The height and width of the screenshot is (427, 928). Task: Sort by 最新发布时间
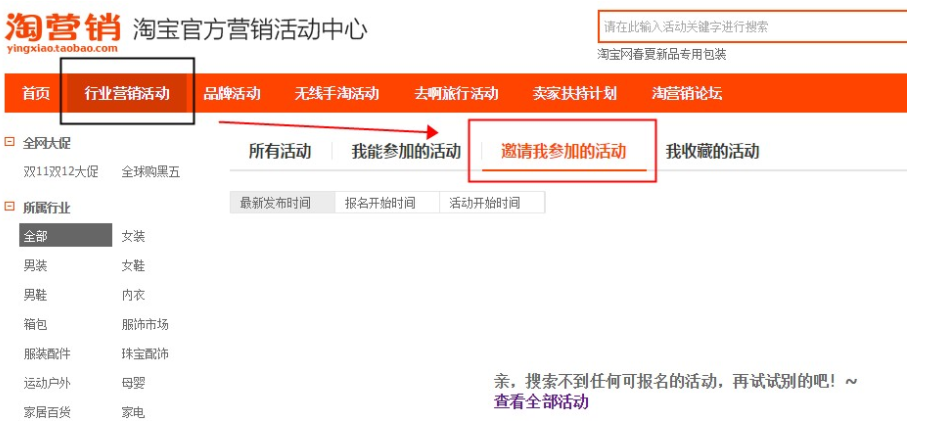pyautogui.click(x=282, y=203)
